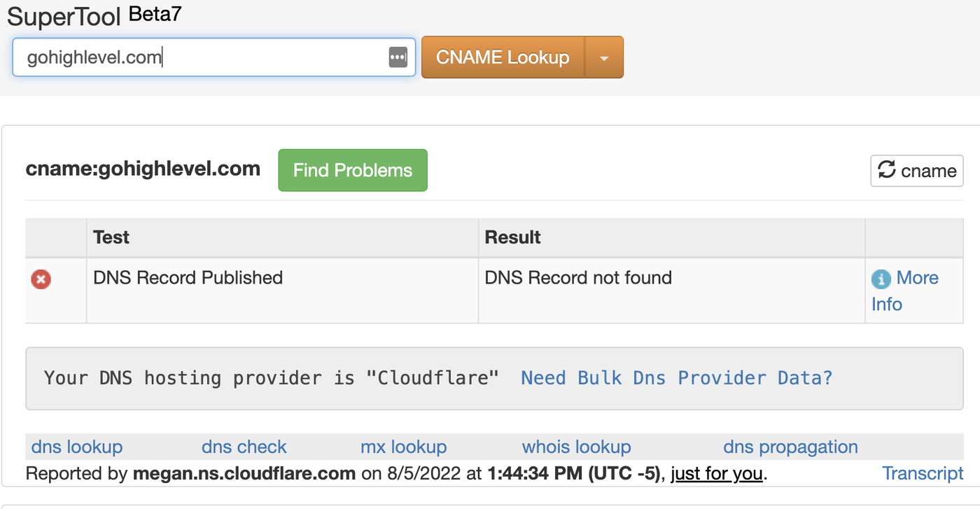
Task: Expand the CNAME Lookup dropdown arrow
Action: (x=604, y=57)
